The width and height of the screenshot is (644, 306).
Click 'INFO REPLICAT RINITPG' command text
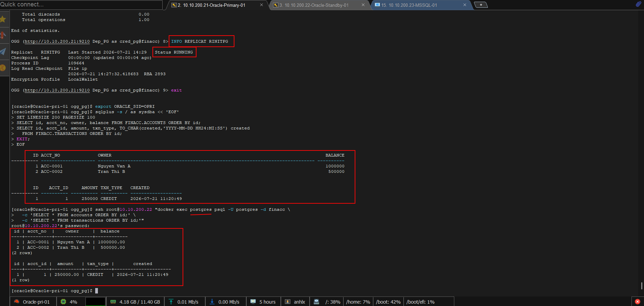(200, 41)
